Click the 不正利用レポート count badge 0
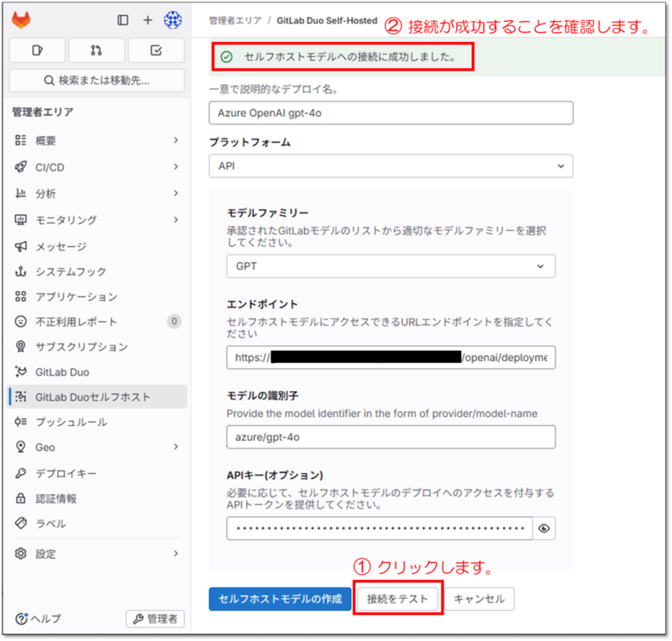This screenshot has width=672, height=641. pos(174,321)
